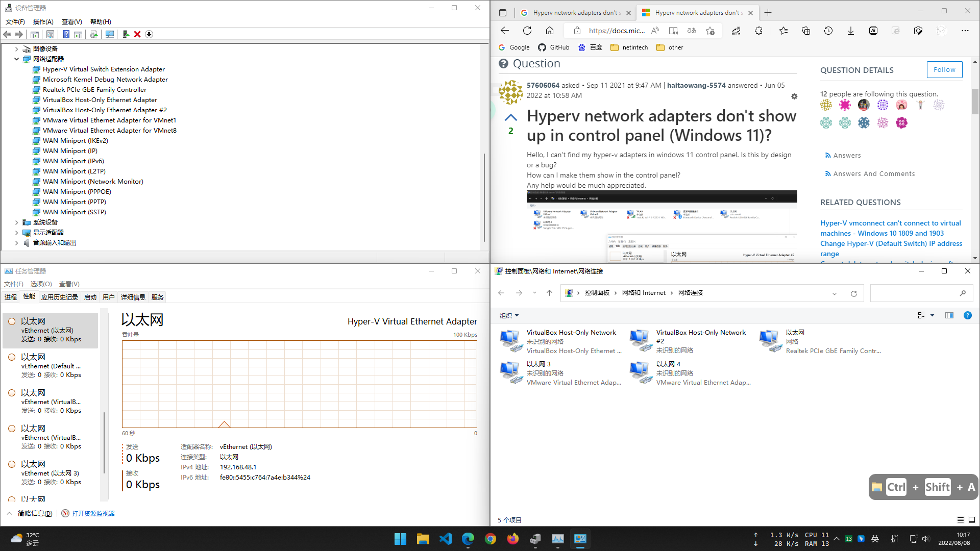Select vEthernet (Default ...) adapter in Task Manager

click(51, 366)
